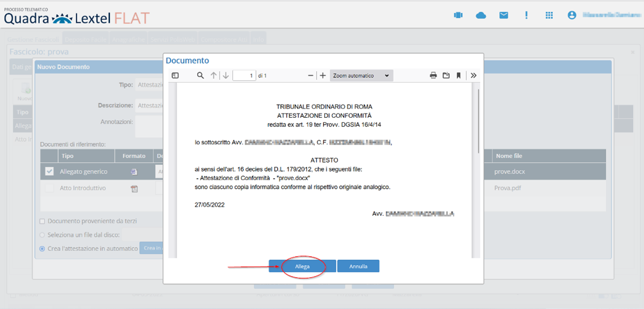This screenshot has height=309, width=644.
Task: Click the bookmark icon in PDF toolbar
Action: tap(458, 75)
